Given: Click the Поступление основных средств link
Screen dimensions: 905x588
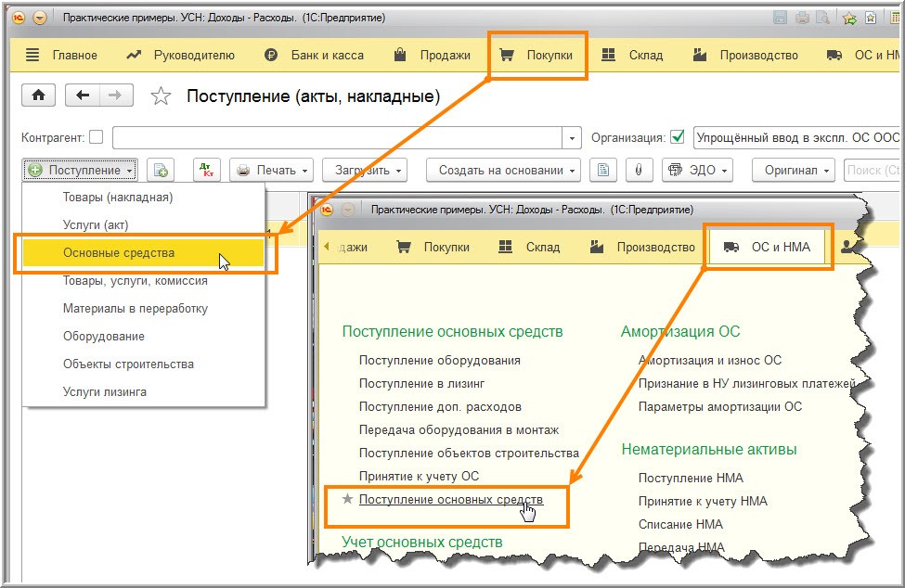Looking at the screenshot, I should [x=450, y=499].
